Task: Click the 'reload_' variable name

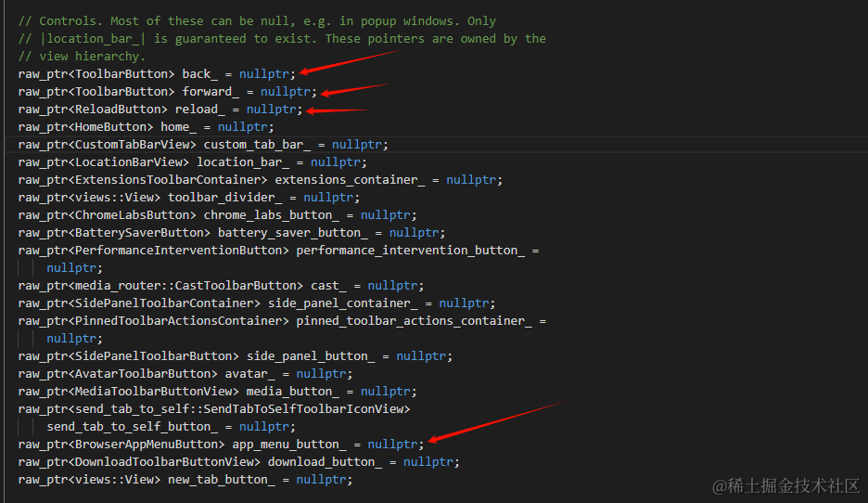Action: [200, 110]
